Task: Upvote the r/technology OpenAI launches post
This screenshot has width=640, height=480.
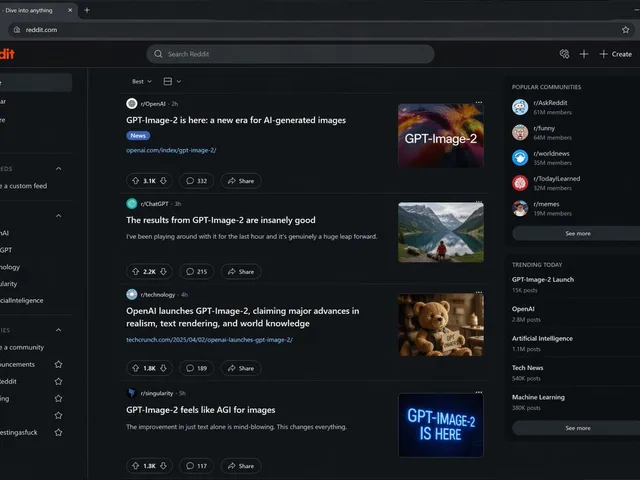Action: click(x=136, y=368)
